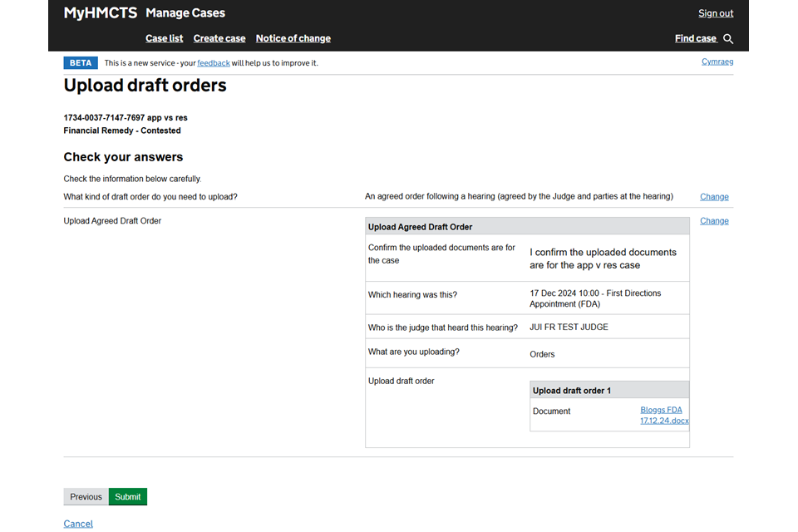Viewport: 798px width, 532px height.
Task: Change the kind of draft order answer
Action: [x=713, y=197]
